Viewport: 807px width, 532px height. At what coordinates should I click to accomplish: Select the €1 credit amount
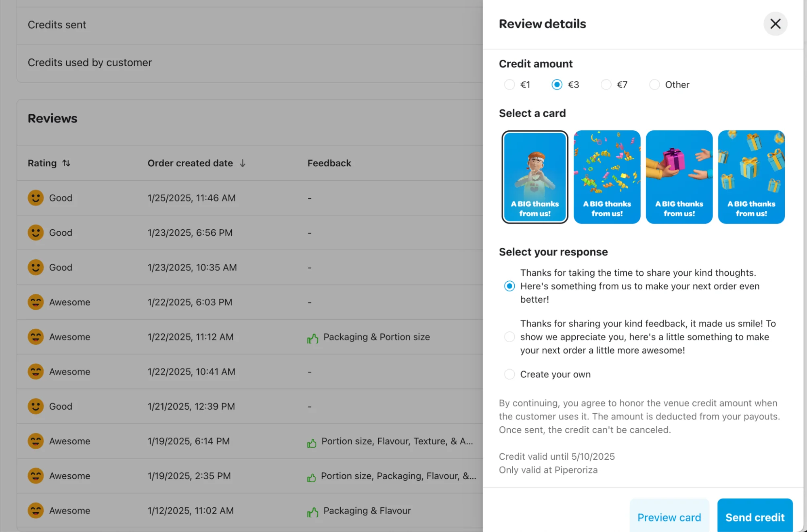pos(509,84)
